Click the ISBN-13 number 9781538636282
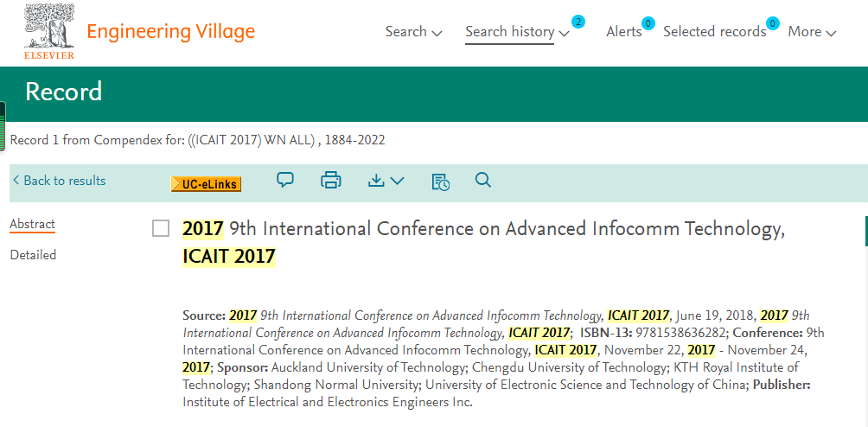This screenshot has width=868, height=427. click(682, 333)
